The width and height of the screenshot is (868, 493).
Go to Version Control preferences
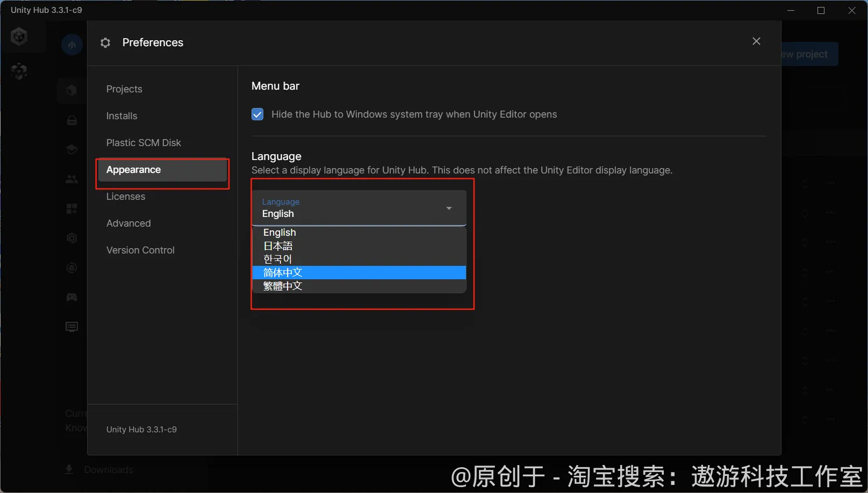140,250
